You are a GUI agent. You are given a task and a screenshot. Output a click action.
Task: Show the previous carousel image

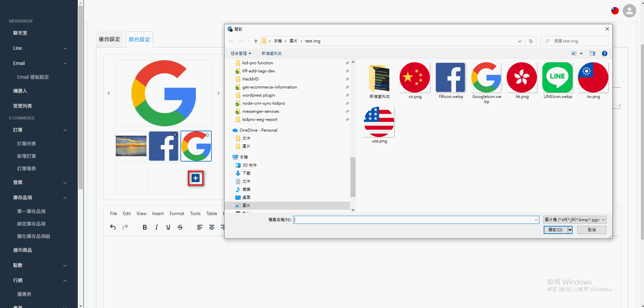click(x=109, y=93)
